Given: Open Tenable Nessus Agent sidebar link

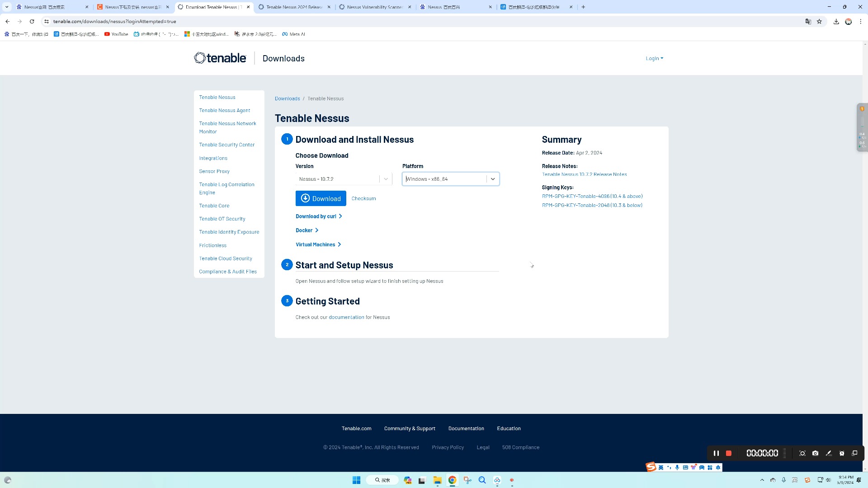Looking at the screenshot, I should coord(225,110).
